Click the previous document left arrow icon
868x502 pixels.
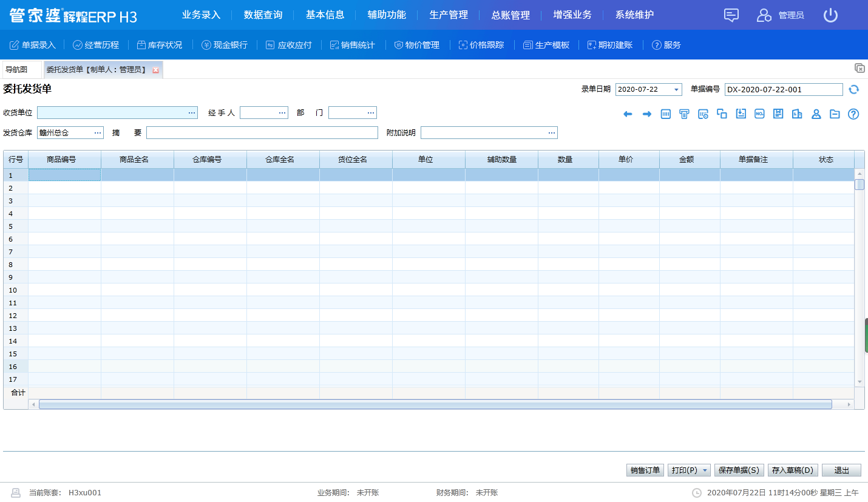(628, 114)
